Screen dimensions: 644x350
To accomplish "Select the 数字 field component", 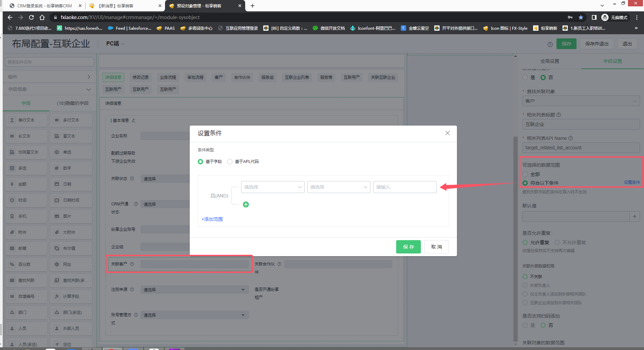I will (71, 168).
